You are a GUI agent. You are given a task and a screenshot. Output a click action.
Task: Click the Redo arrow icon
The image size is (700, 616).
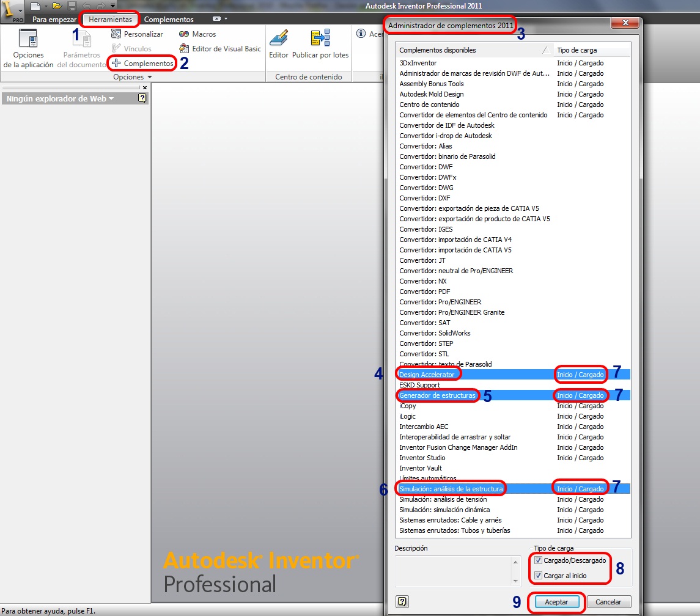(100, 6)
